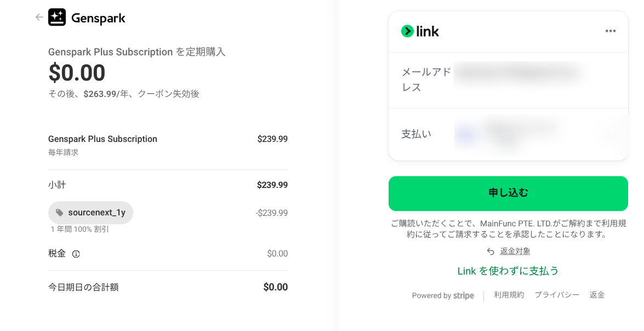Open the 返金 refund footer link

click(597, 295)
